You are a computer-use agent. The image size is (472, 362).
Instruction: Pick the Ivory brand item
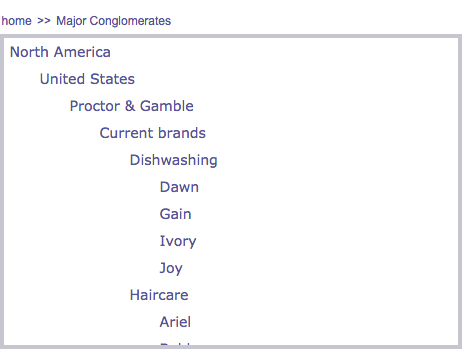[x=178, y=241]
